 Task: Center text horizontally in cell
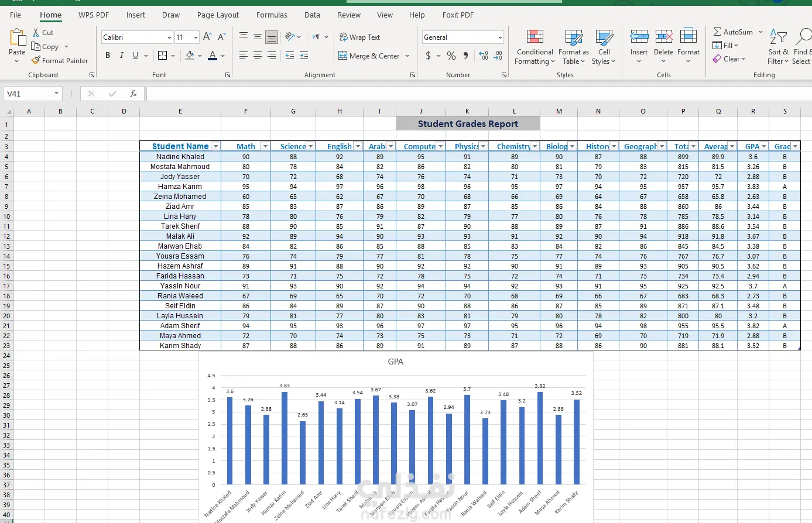pos(258,56)
